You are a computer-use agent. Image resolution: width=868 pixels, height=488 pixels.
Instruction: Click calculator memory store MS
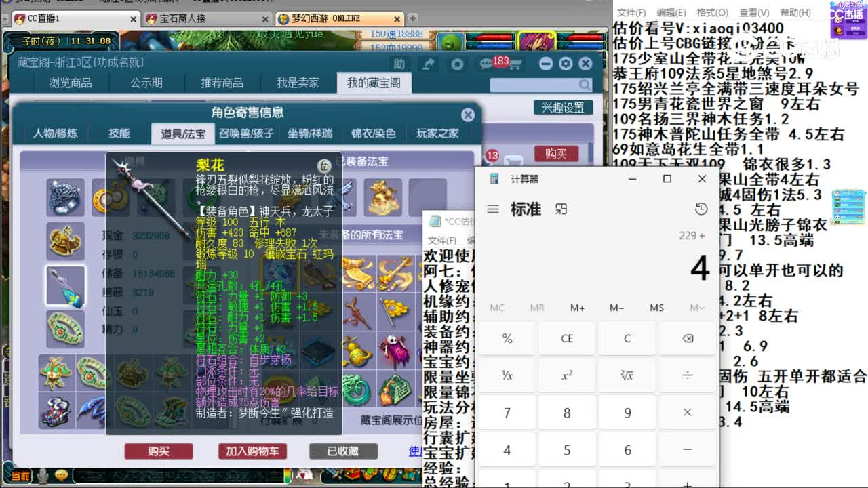656,308
